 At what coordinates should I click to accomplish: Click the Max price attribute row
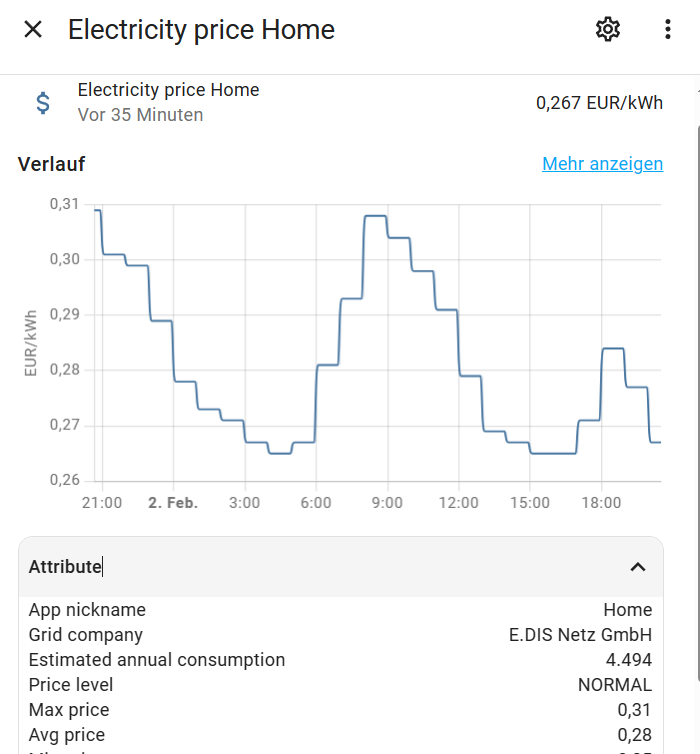pos(340,710)
